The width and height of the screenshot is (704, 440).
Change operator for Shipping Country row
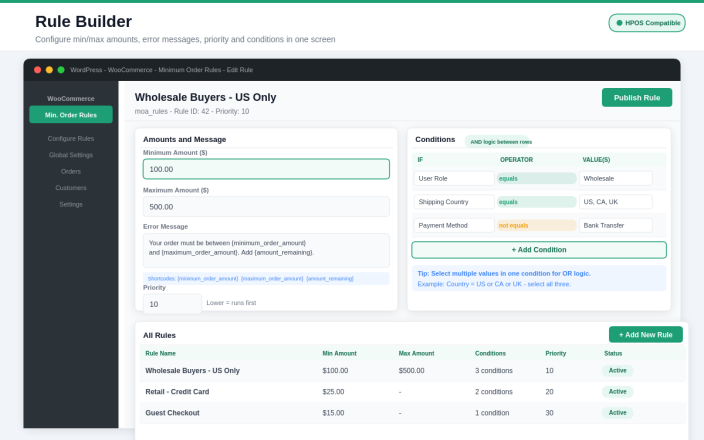tap(537, 202)
